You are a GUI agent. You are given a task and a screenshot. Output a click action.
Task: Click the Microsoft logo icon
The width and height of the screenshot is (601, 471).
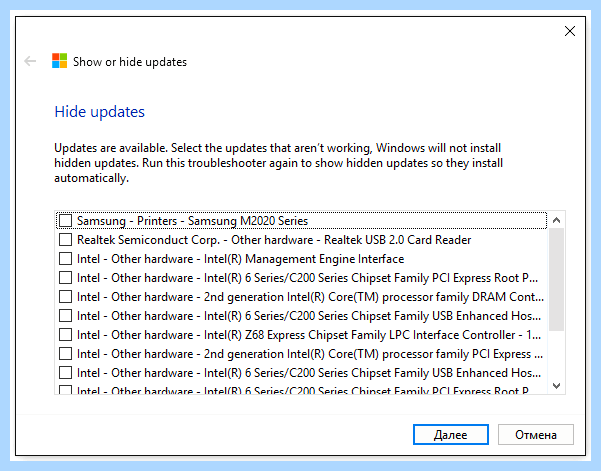coord(59,61)
